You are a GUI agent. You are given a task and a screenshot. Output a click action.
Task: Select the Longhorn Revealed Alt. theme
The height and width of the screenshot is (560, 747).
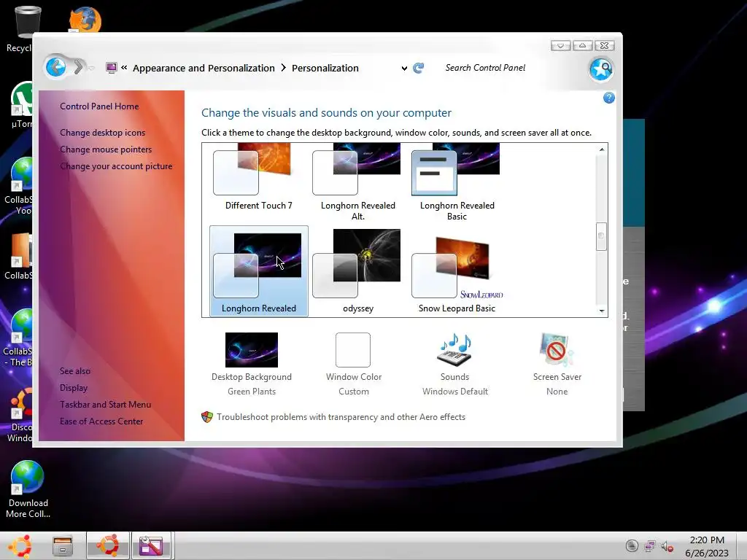[357, 182]
